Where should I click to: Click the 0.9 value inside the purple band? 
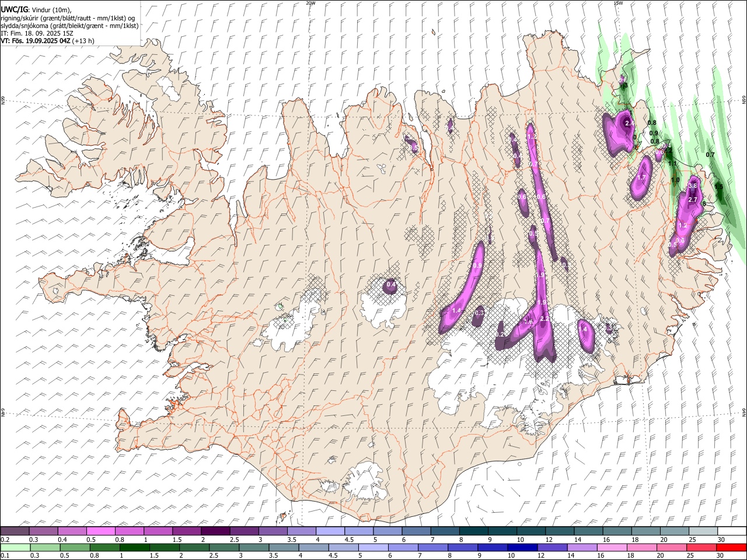pos(477,265)
